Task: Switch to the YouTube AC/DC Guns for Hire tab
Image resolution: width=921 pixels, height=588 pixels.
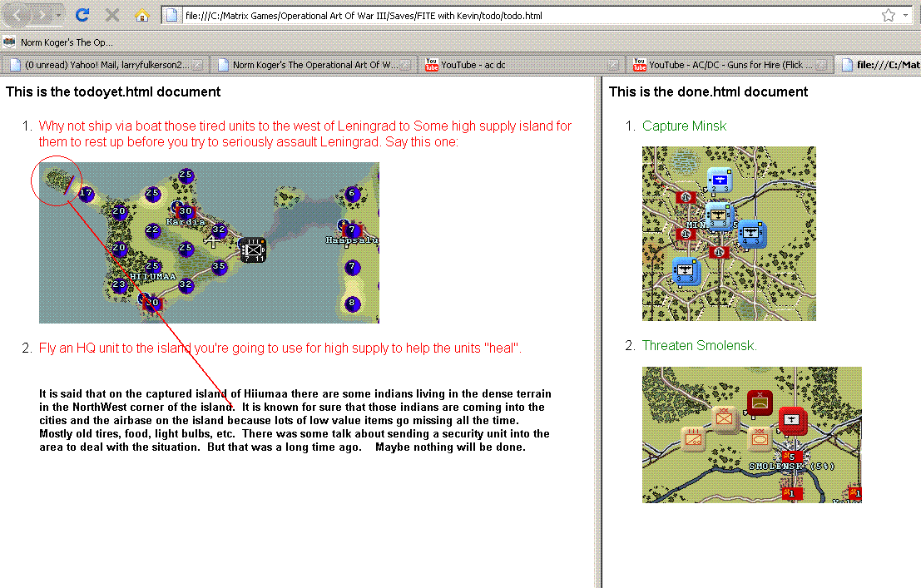Action: coord(728,65)
